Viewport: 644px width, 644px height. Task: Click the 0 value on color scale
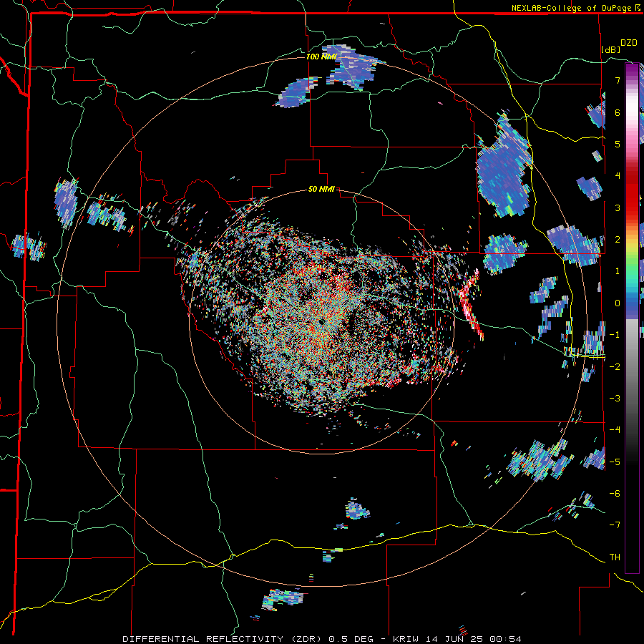[618, 303]
